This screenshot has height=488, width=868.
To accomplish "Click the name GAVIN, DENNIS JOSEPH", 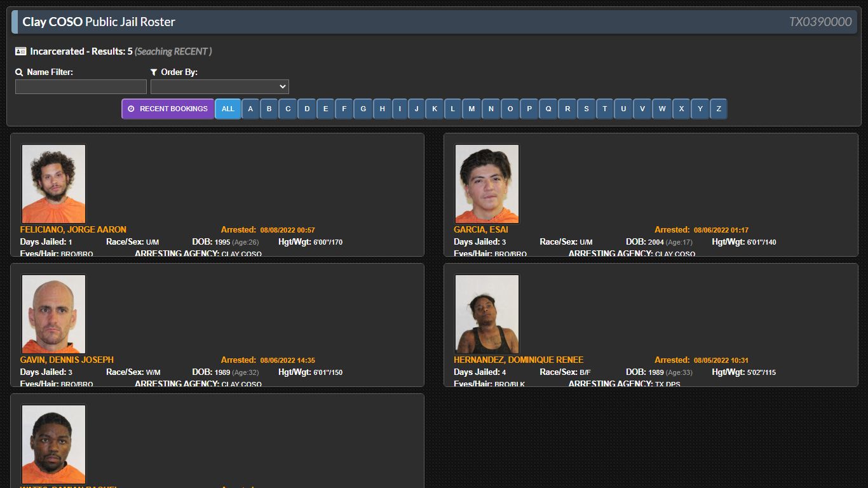I will (x=67, y=360).
